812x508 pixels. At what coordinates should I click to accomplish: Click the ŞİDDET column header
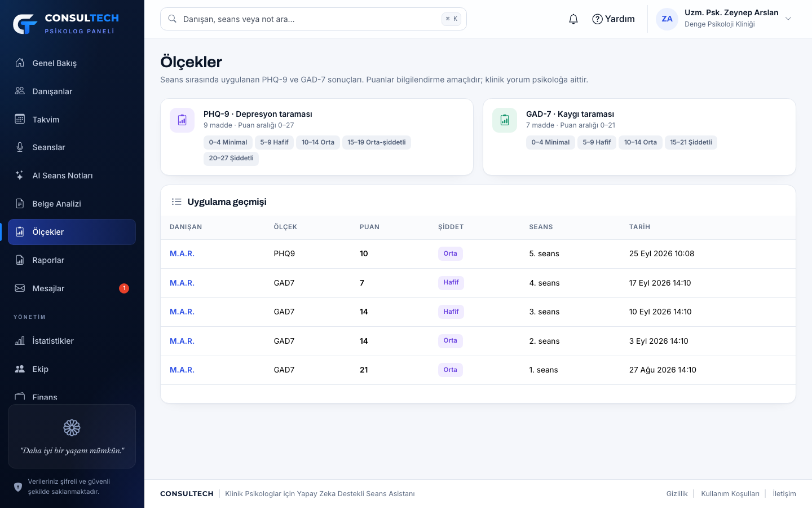(451, 227)
